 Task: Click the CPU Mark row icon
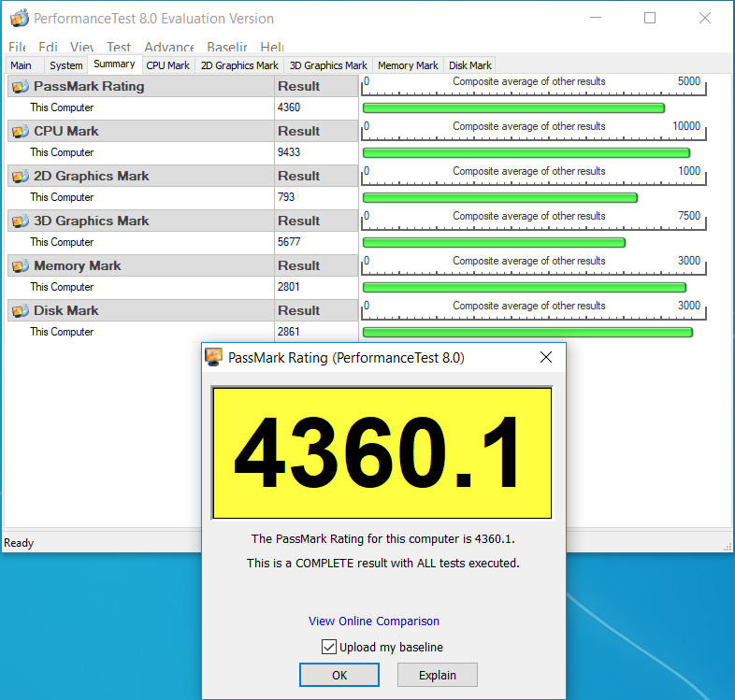[21, 131]
